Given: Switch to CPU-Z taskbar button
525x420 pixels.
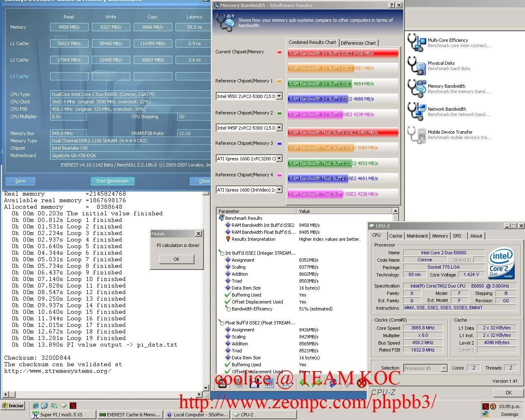Looking at the screenshot, I should click(x=264, y=415).
